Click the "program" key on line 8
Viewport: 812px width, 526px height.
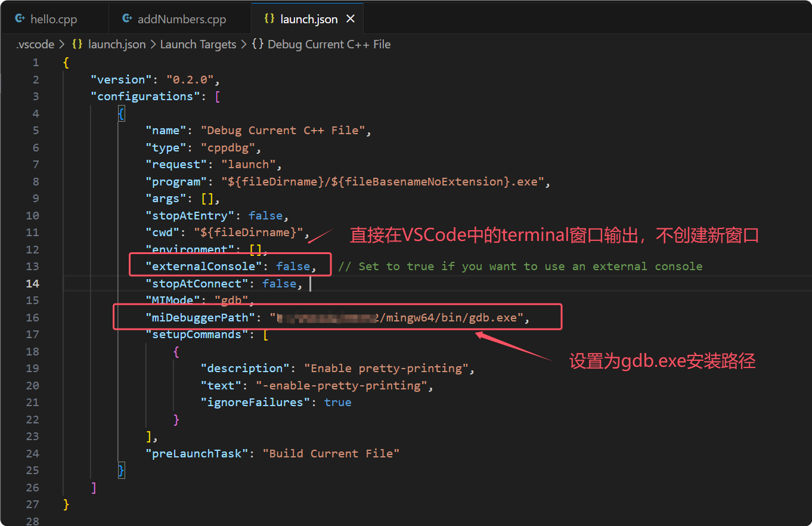tap(176, 181)
